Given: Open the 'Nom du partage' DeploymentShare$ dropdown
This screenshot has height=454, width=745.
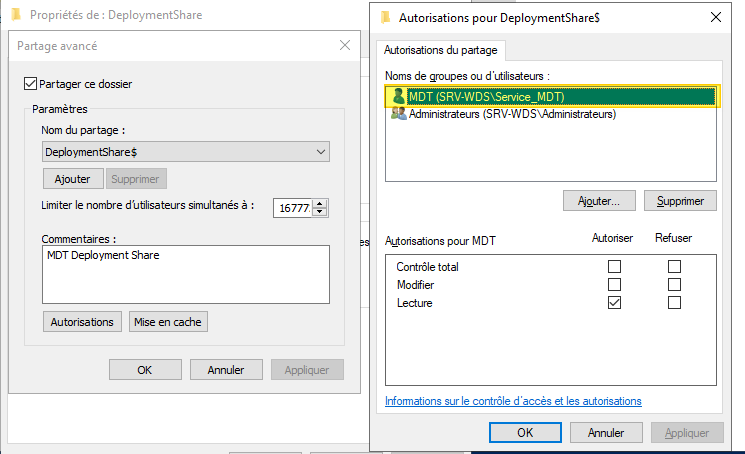Looking at the screenshot, I should (x=186, y=152).
